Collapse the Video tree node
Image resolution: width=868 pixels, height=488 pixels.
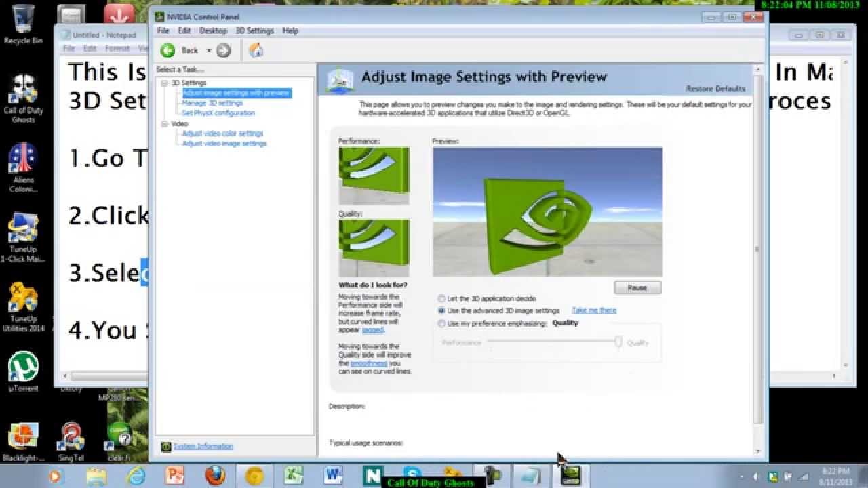click(x=164, y=124)
